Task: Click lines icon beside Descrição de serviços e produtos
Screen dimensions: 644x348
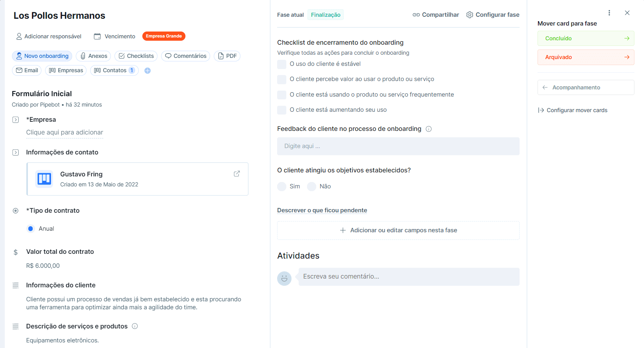Action: (16, 326)
